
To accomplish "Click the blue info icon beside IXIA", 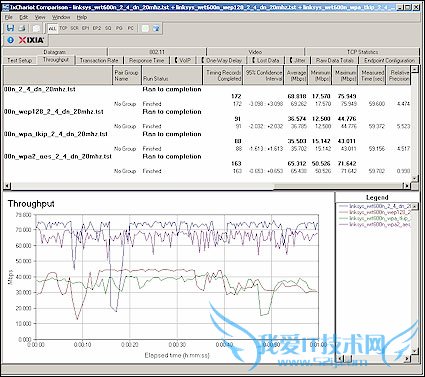I will coord(11,40).
